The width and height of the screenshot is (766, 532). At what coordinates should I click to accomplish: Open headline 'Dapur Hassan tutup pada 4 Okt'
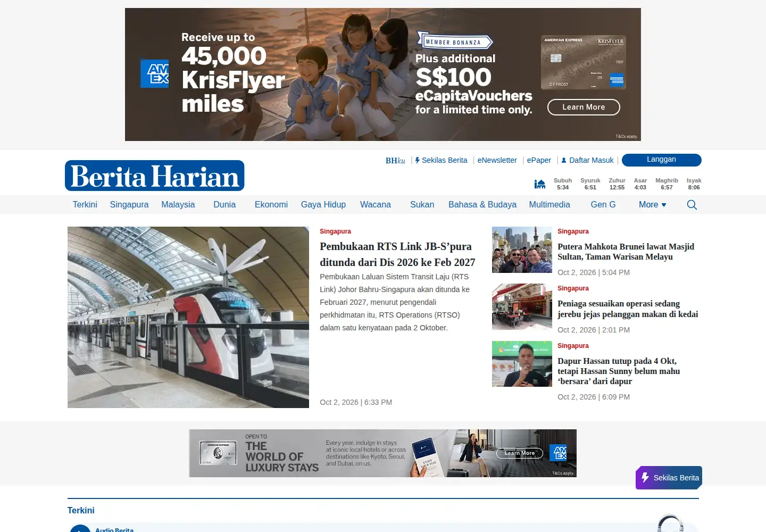point(619,371)
